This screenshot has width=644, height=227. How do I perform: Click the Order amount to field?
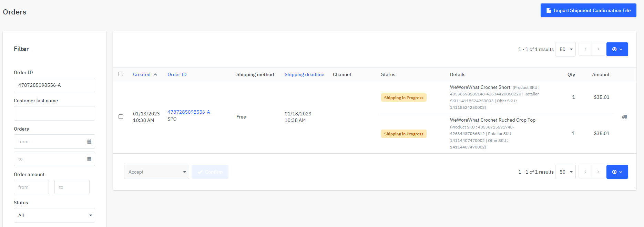click(72, 187)
